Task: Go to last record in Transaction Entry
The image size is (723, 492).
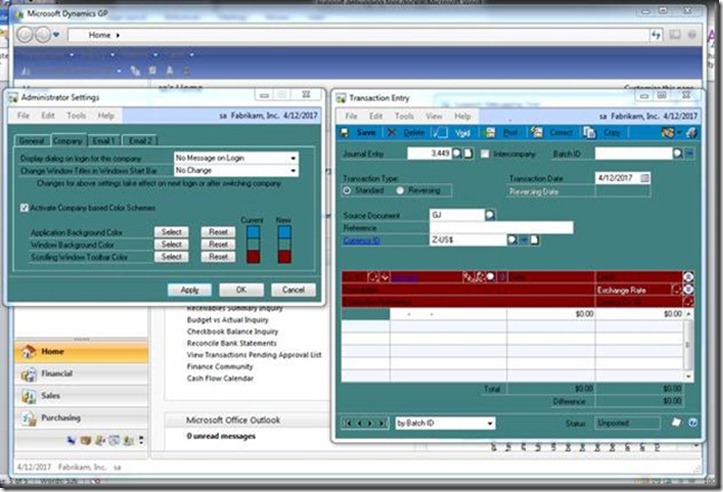Action: point(382,423)
